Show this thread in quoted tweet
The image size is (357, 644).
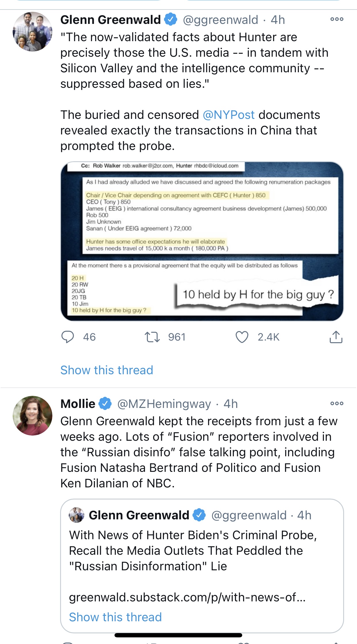point(115,617)
